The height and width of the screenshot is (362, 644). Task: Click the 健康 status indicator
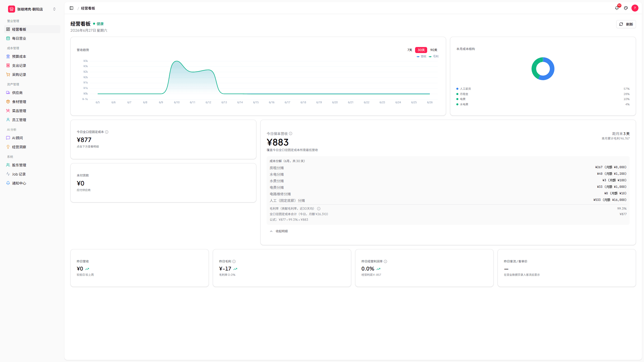pos(98,24)
